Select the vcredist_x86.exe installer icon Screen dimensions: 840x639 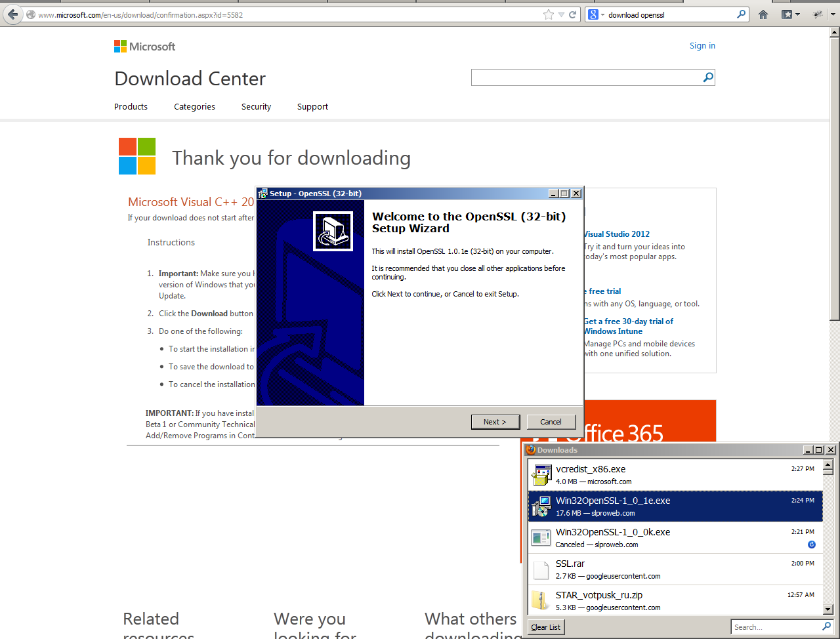point(541,475)
